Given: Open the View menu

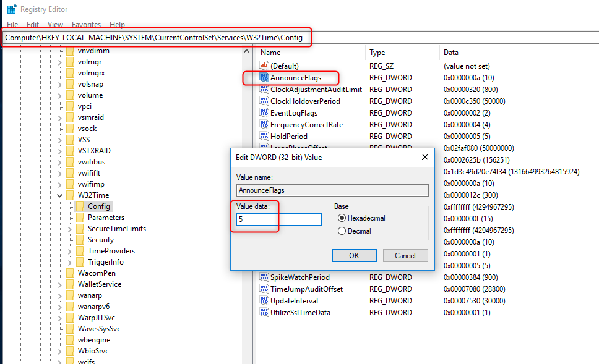Looking at the screenshot, I should [55, 25].
